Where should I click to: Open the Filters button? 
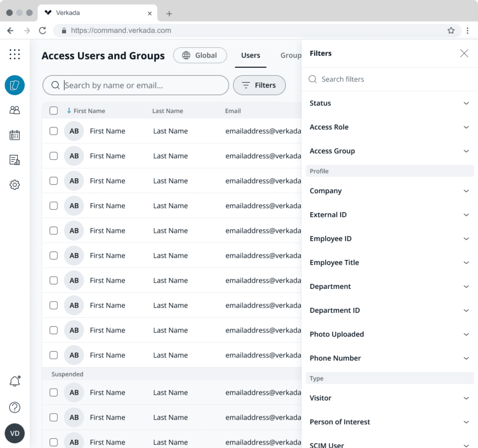click(x=259, y=85)
